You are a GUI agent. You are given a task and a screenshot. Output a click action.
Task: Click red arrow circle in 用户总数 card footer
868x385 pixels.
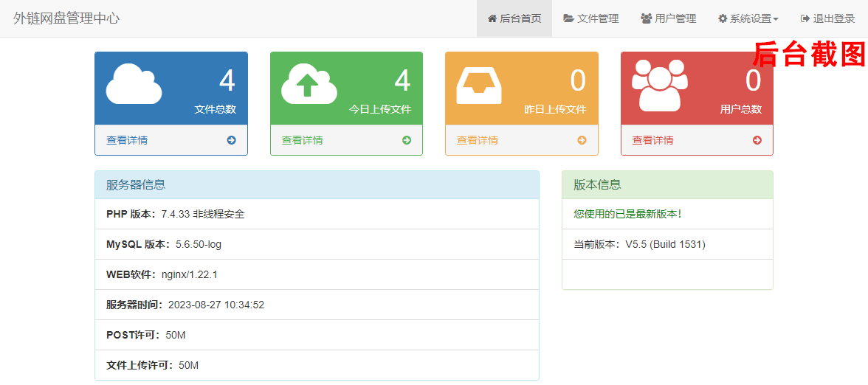757,140
